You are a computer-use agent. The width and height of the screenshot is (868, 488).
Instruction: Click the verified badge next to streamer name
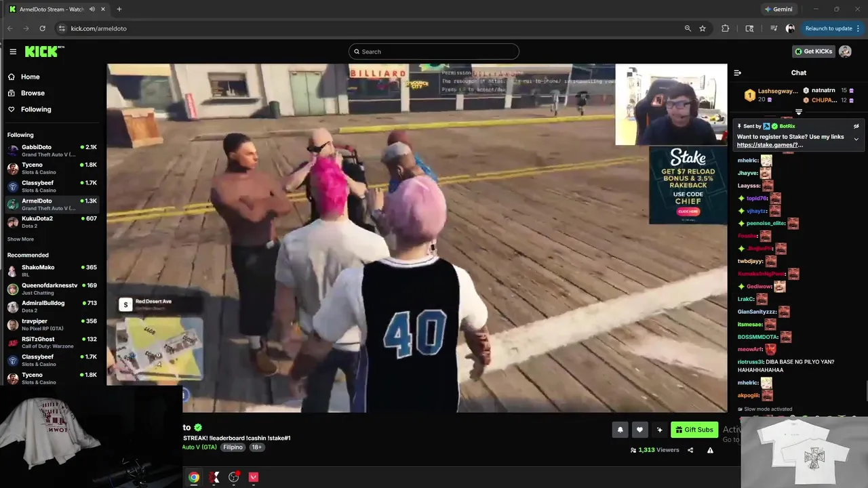point(198,428)
